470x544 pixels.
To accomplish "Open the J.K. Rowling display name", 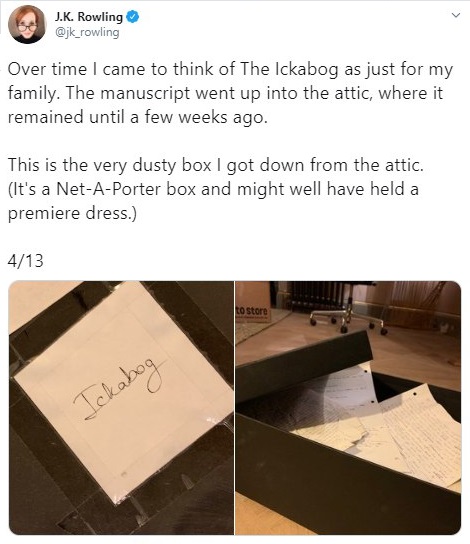I will coord(88,17).
